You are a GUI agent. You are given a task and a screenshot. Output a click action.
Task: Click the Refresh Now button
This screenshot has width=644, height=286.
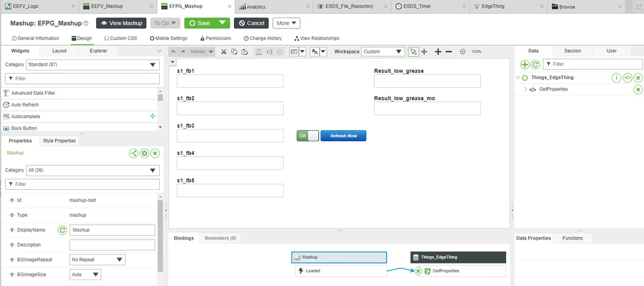344,136
